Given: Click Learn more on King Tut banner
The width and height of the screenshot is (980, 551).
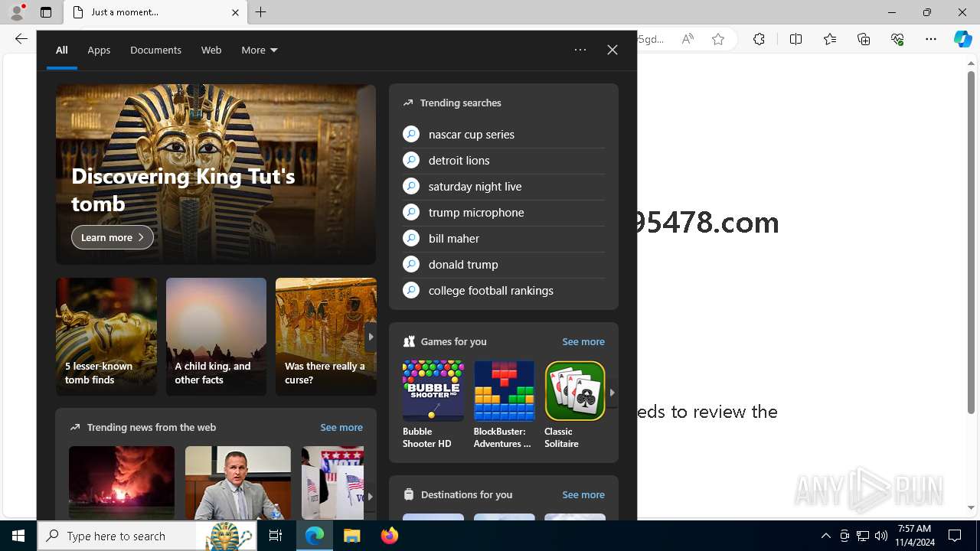Looking at the screenshot, I should (x=113, y=237).
